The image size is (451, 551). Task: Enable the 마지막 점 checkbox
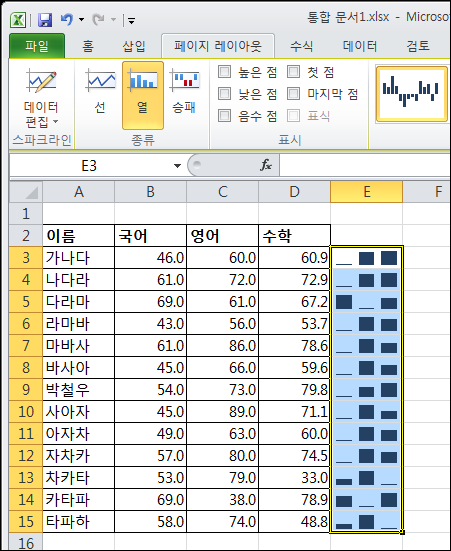tap(293, 93)
